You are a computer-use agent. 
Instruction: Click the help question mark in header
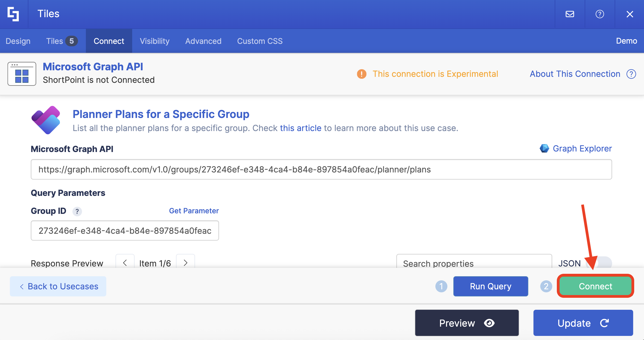[600, 14]
